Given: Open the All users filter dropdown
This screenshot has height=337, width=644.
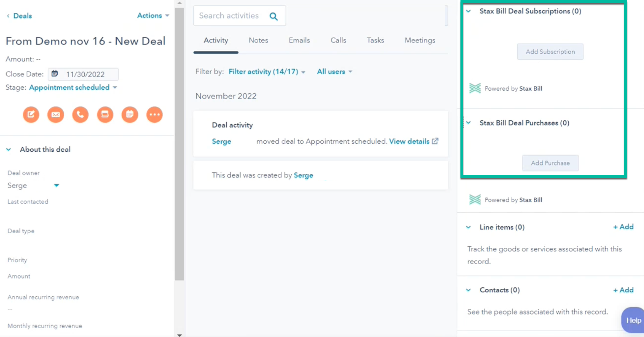Looking at the screenshot, I should [x=335, y=72].
